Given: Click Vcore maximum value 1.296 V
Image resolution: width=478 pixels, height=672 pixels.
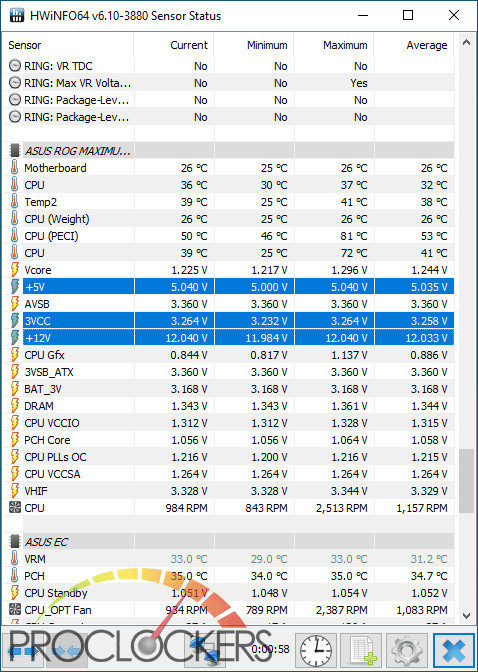Looking at the screenshot, I should tap(349, 270).
